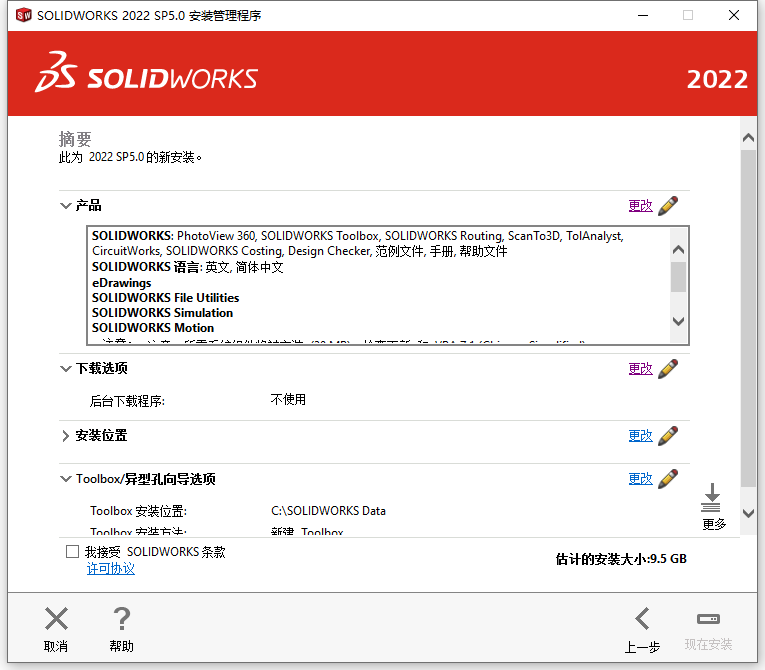The image size is (765, 670).
Task: Open help with the 帮助 question mark
Action: click(x=121, y=619)
